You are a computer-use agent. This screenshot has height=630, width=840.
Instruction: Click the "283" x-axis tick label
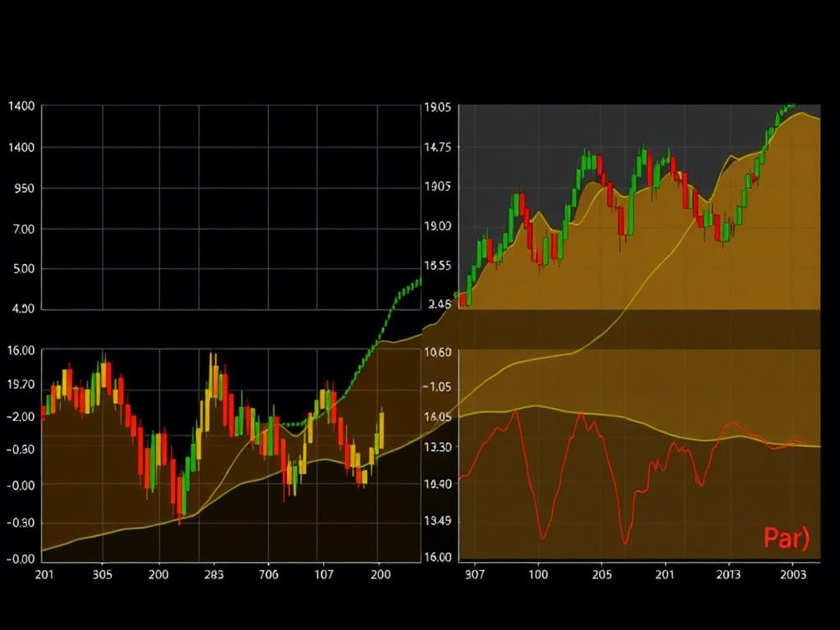(x=213, y=576)
